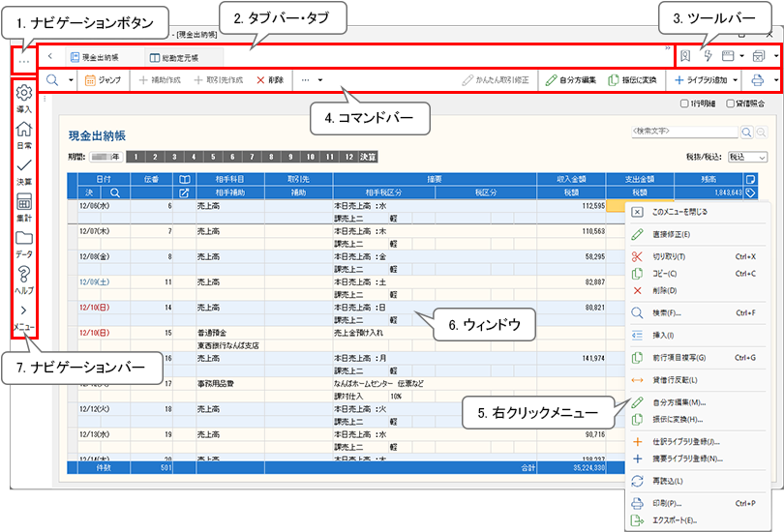
Task: Show hidden tabs with the >> overflow
Action: coord(667,48)
